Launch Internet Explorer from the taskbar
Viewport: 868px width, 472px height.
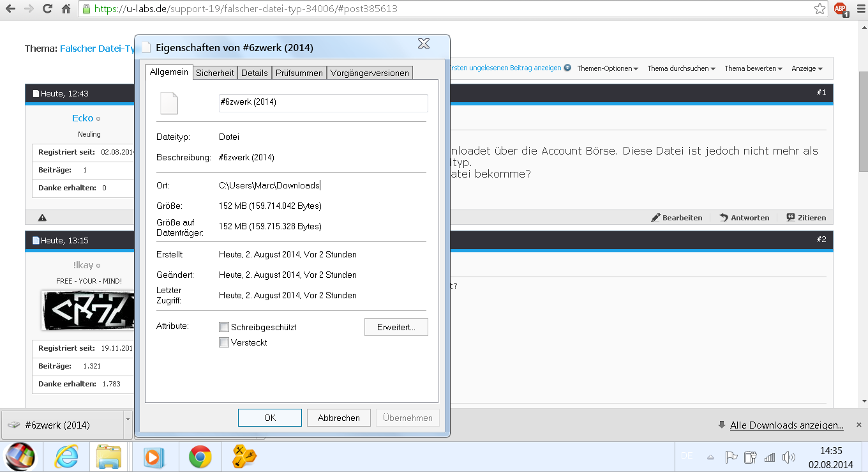[66, 457]
